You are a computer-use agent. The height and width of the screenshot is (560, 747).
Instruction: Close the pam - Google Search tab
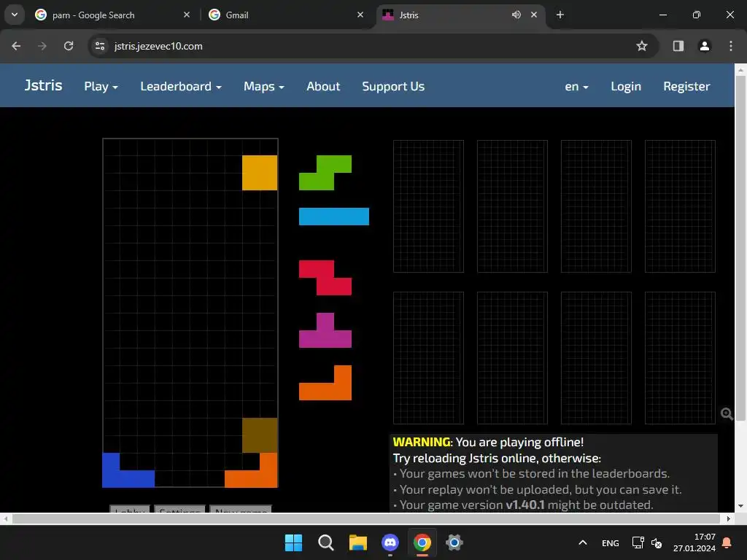point(187,15)
